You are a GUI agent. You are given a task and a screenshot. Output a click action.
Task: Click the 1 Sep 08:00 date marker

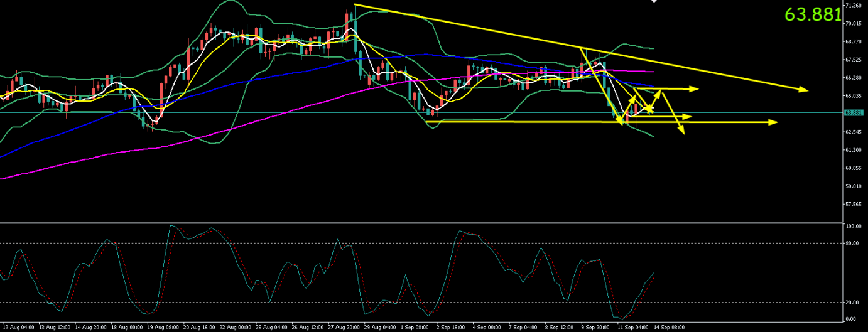pyautogui.click(x=415, y=328)
